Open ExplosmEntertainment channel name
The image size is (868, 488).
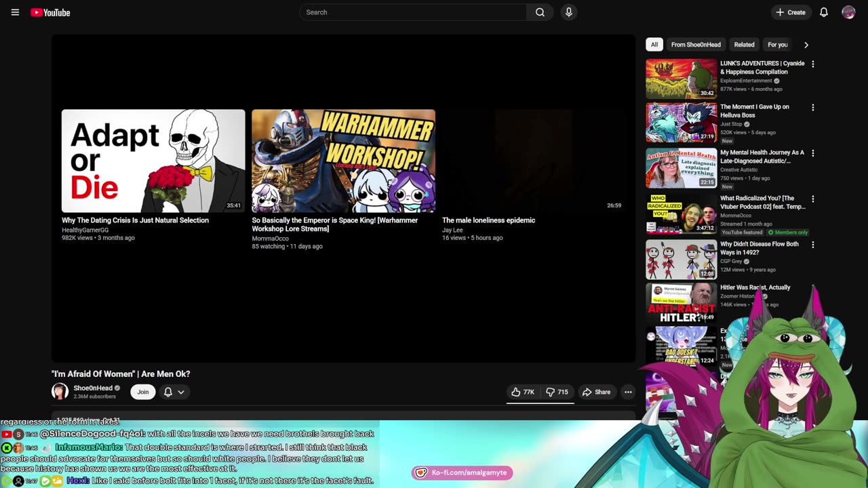pos(746,81)
